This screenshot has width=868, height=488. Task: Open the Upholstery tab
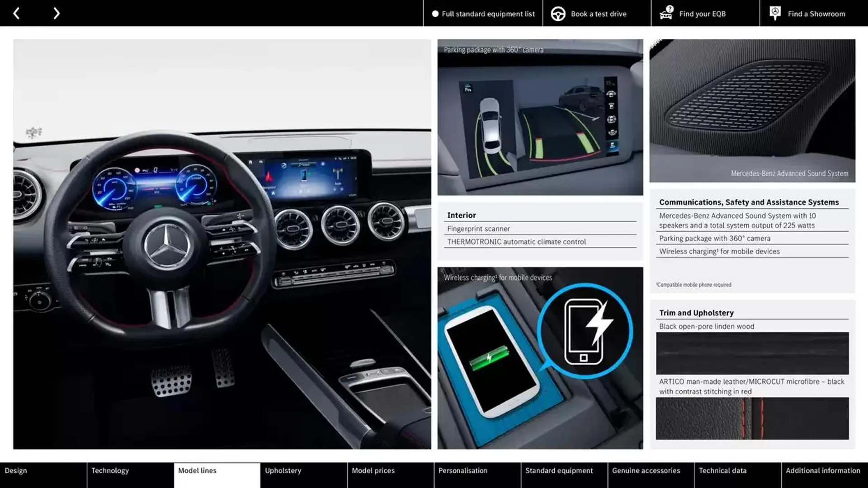coord(283,471)
